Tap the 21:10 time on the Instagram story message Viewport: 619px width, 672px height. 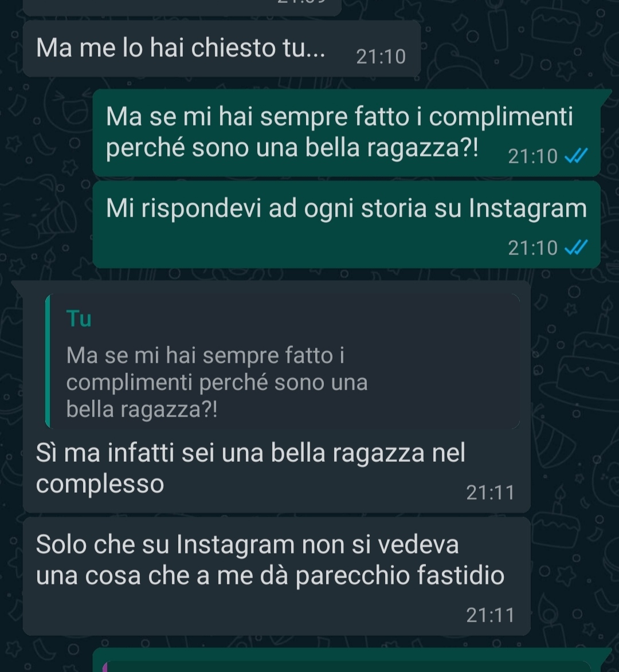point(532,247)
